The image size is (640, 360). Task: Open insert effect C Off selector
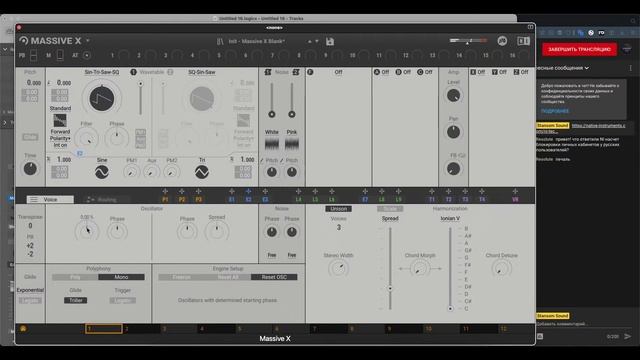pos(429,72)
